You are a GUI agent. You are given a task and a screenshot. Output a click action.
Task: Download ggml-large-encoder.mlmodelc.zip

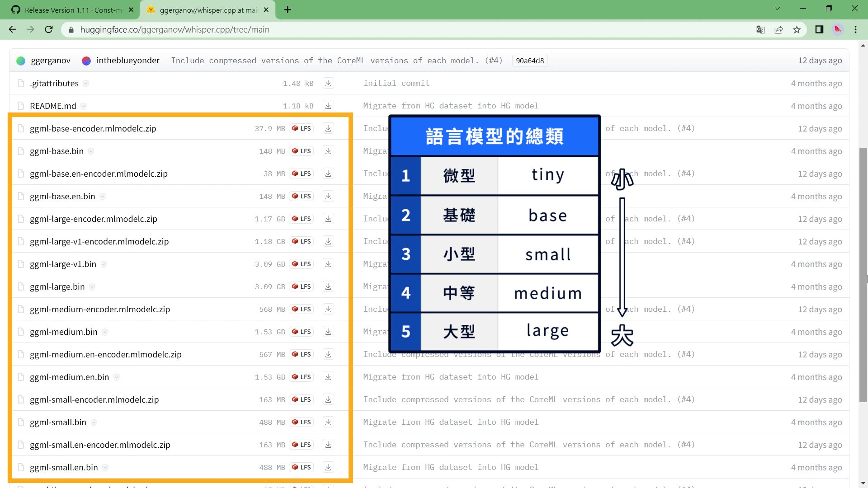point(328,219)
